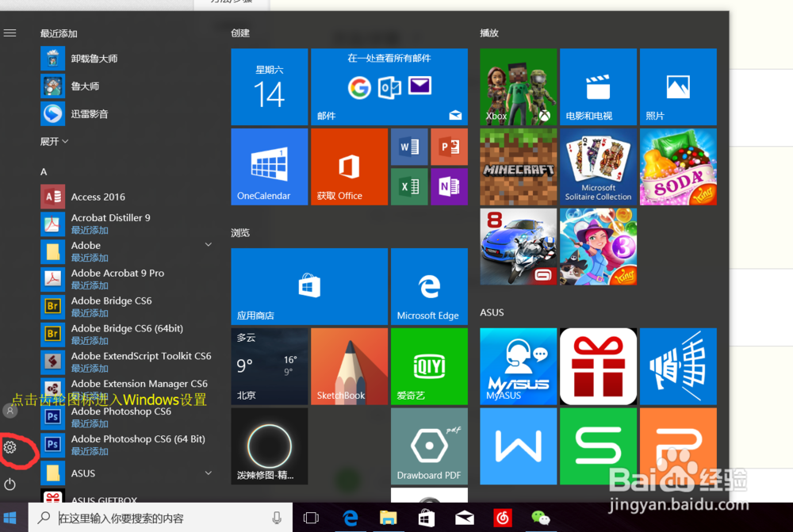
Task: Open the Settings gear icon
Action: [10, 447]
